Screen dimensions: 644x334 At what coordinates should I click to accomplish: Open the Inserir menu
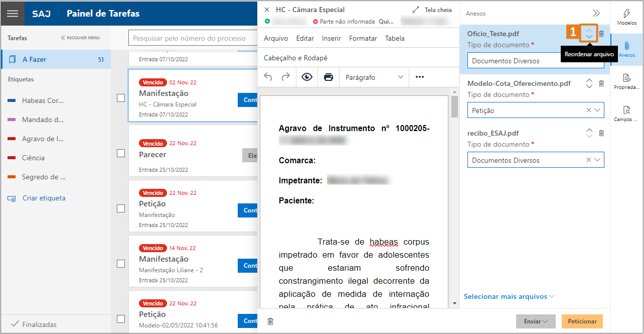tap(331, 38)
